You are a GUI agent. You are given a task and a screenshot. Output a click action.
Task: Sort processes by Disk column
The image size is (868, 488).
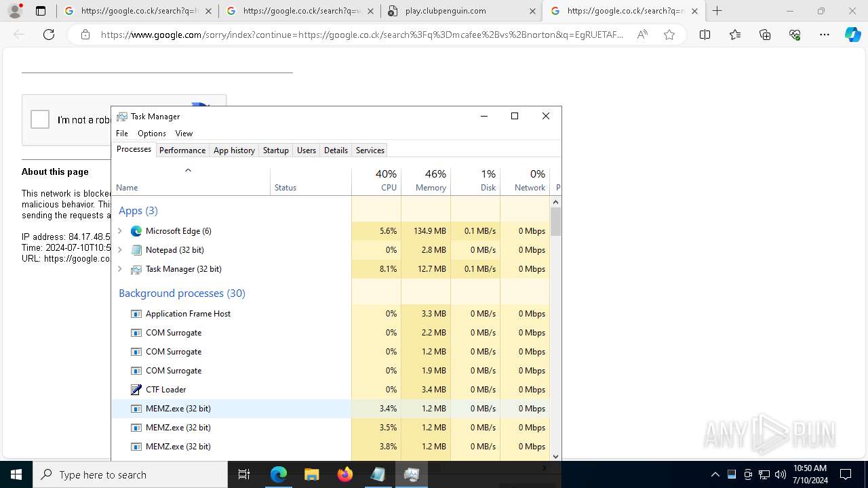pos(475,181)
